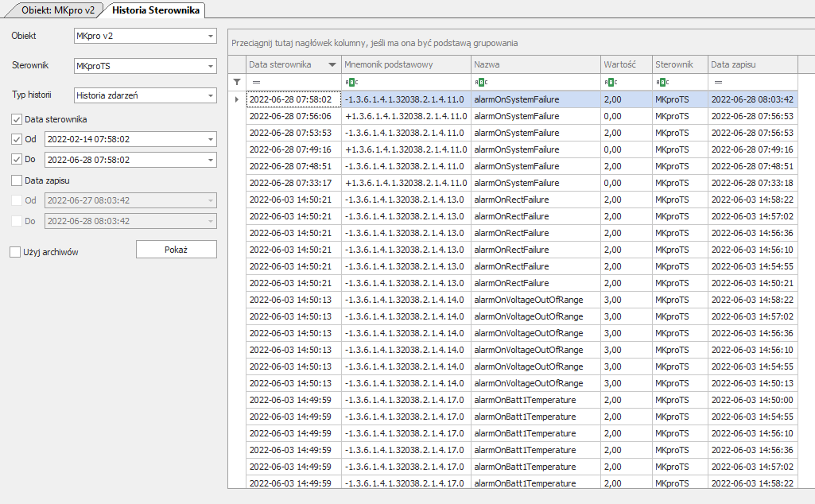Click value 0,00 in the 07:49:16 row
Viewport: 815px width, 504px height.
[627, 149]
